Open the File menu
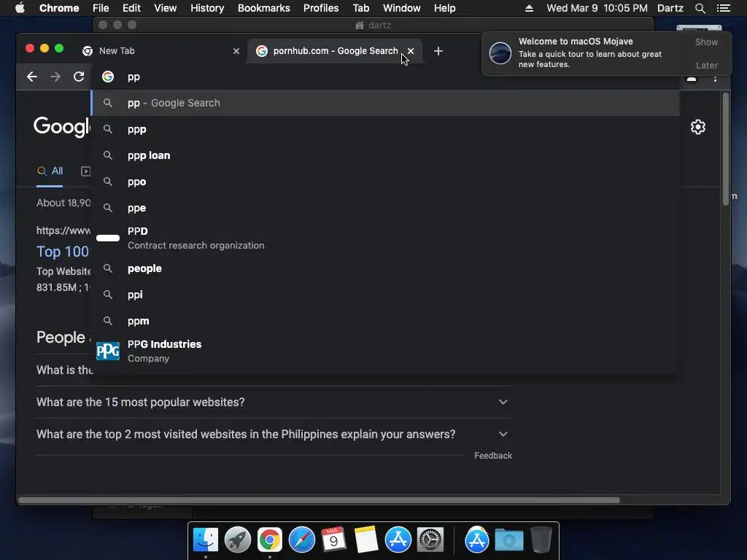747x560 pixels. (x=101, y=8)
